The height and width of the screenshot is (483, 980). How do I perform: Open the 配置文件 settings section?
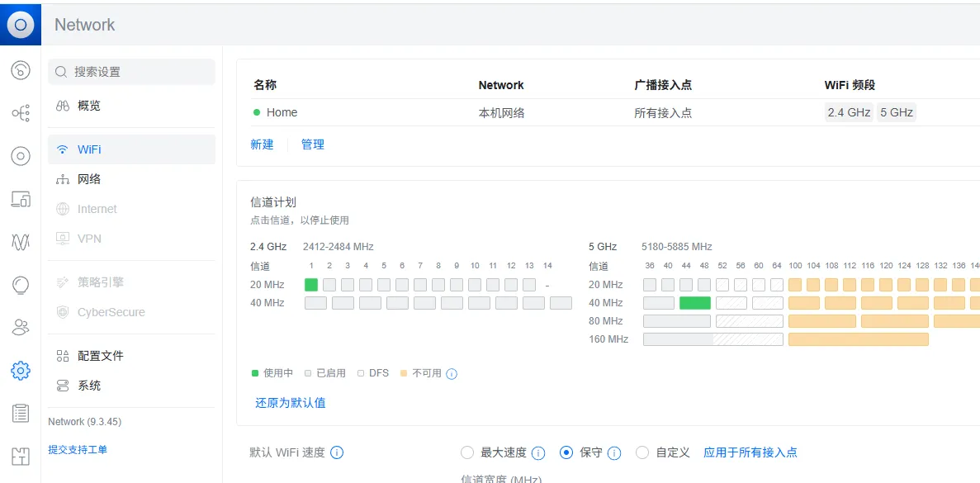point(131,356)
